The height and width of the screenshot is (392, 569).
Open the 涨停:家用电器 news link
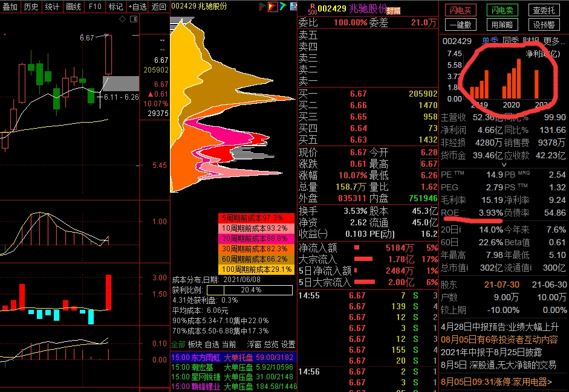[x=496, y=382]
